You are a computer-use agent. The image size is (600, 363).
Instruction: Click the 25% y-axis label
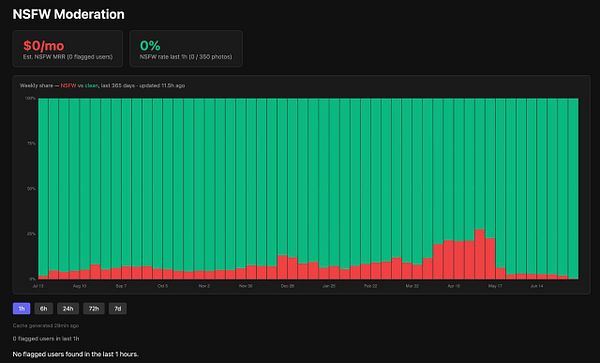(31, 234)
